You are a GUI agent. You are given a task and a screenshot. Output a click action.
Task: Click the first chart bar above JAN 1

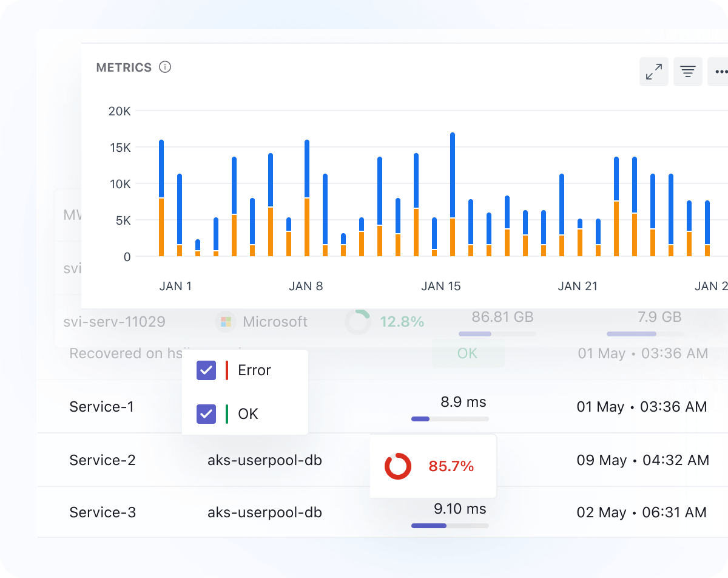[161, 198]
